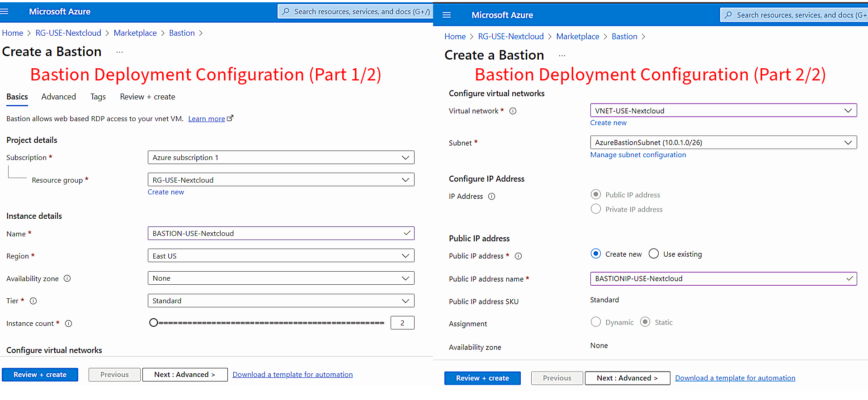
Task: Go to Marketplace breadcrumb in right window
Action: pos(578,37)
